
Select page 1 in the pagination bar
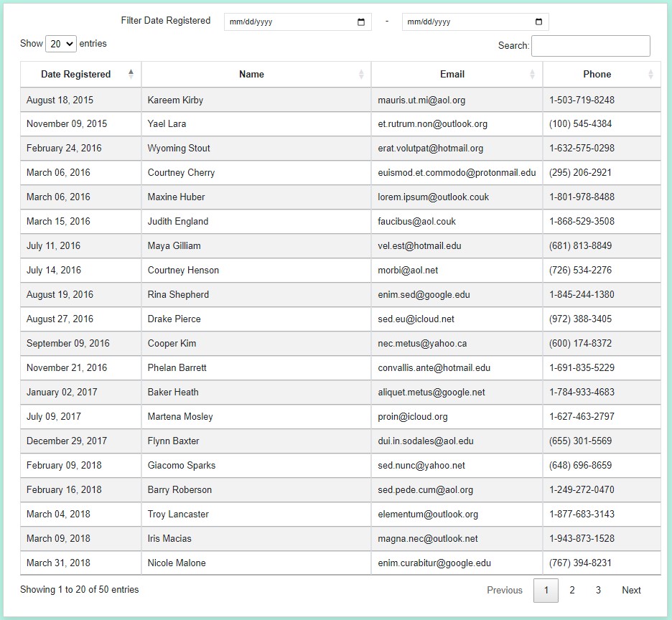[x=546, y=590]
